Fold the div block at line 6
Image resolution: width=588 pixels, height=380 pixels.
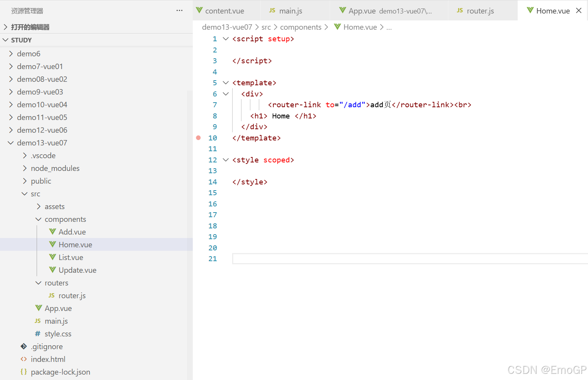(x=226, y=94)
